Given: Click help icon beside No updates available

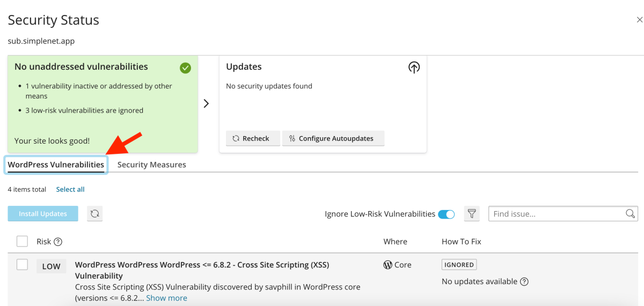Looking at the screenshot, I should coord(524,282).
